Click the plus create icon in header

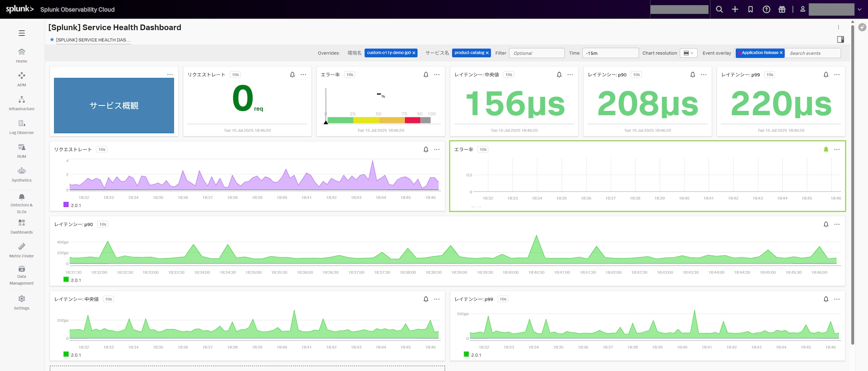coord(735,9)
